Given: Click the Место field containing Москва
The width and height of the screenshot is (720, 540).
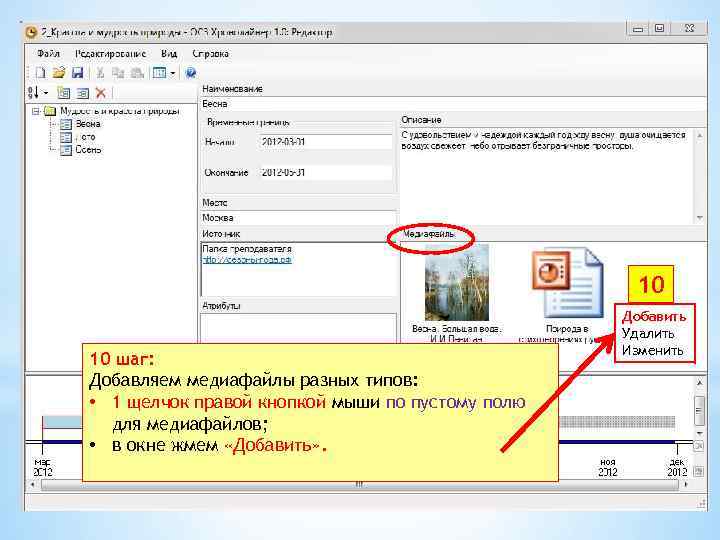Looking at the screenshot, I should tap(298, 218).
